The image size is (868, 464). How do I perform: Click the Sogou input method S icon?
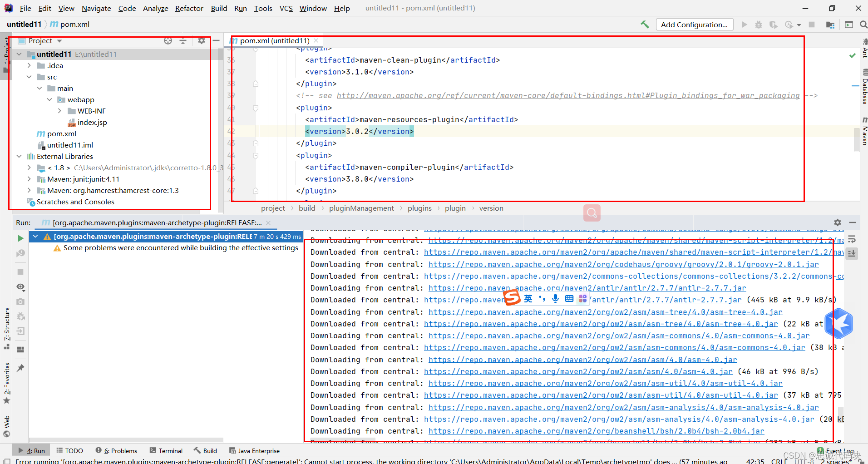tap(512, 297)
